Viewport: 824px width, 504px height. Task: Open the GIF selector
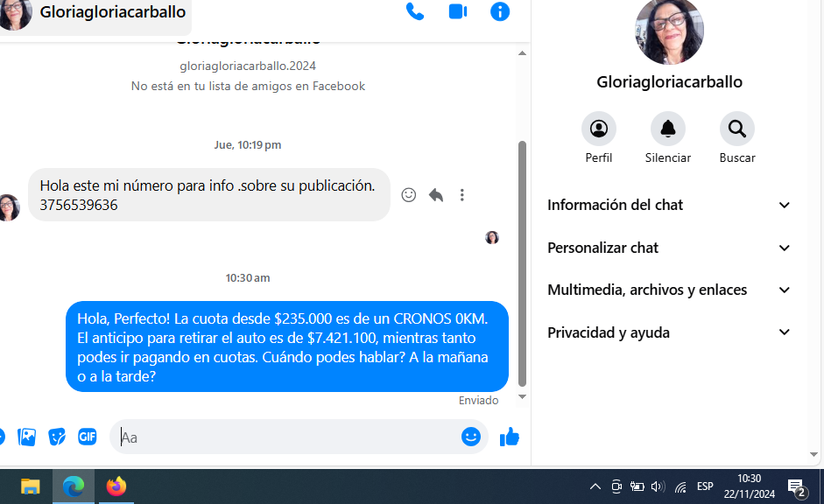pyautogui.click(x=88, y=437)
